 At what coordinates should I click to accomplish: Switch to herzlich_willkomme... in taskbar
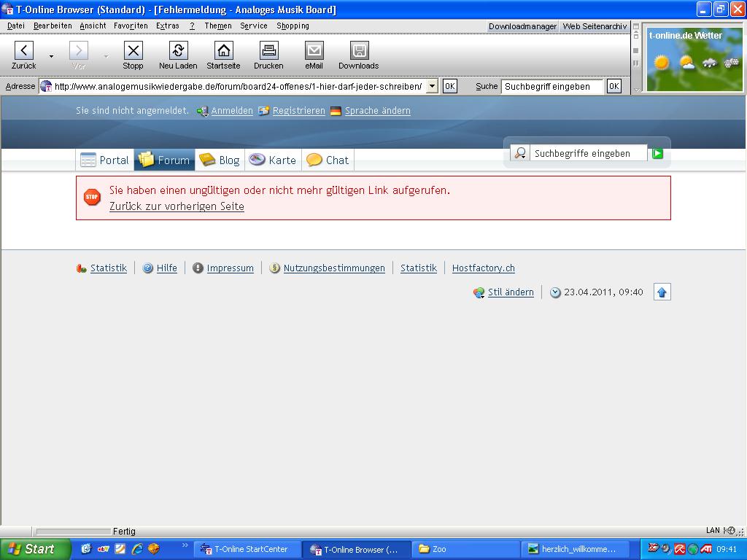(576, 549)
